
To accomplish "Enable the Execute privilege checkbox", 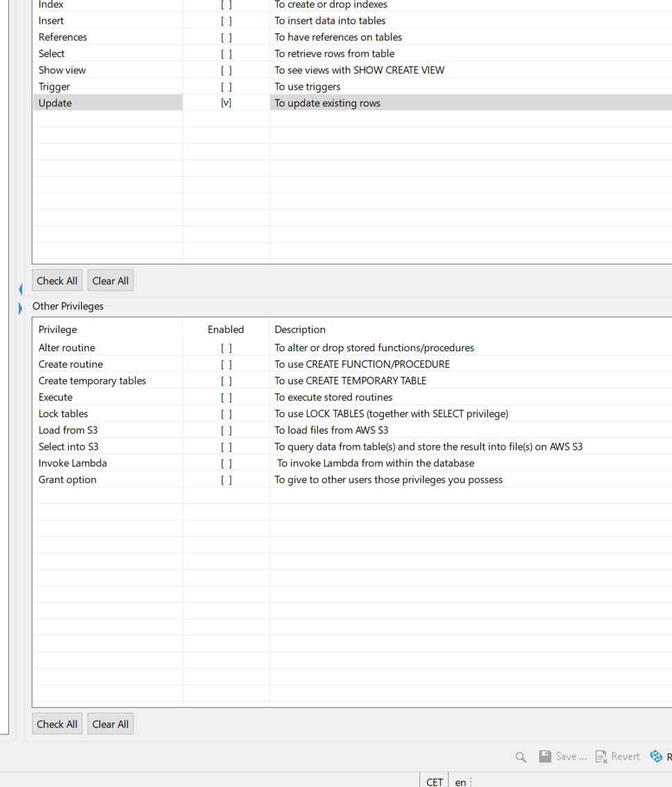I will tap(226, 397).
